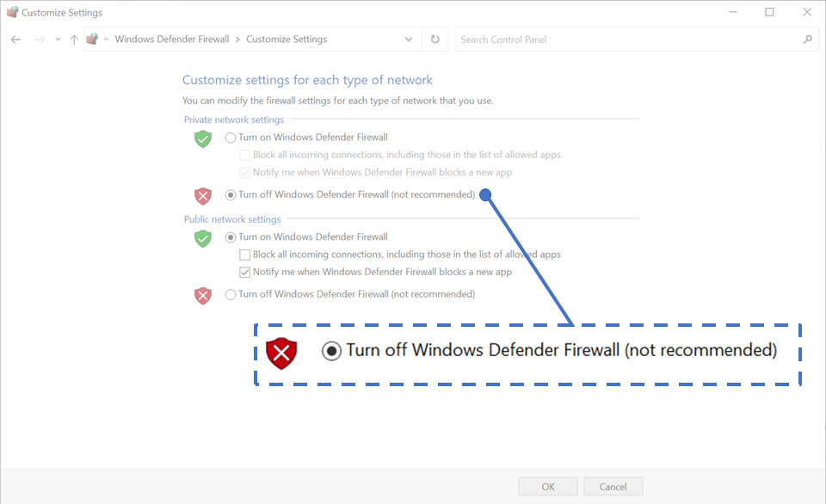Click heading Customize settings for each type of network
Viewport: 826px width, 504px height.
pyautogui.click(x=307, y=80)
